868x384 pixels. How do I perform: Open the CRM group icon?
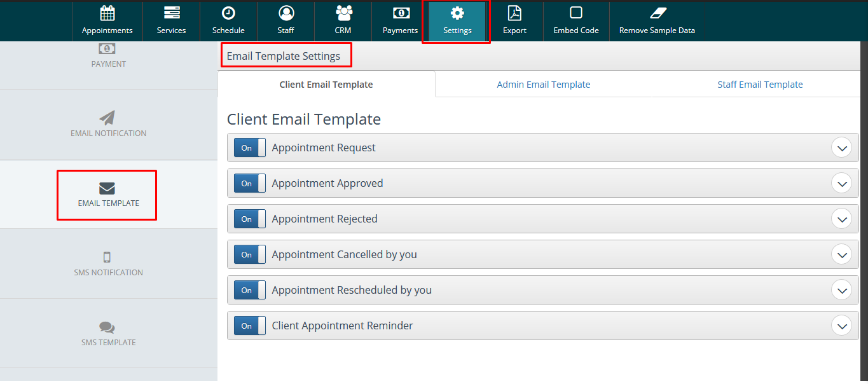tap(343, 13)
